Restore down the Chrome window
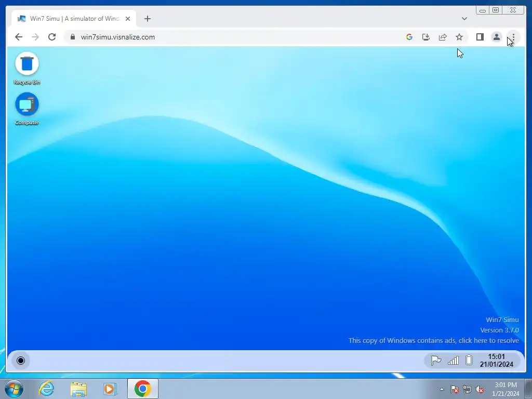The width and height of the screenshot is (532, 399). (495, 10)
